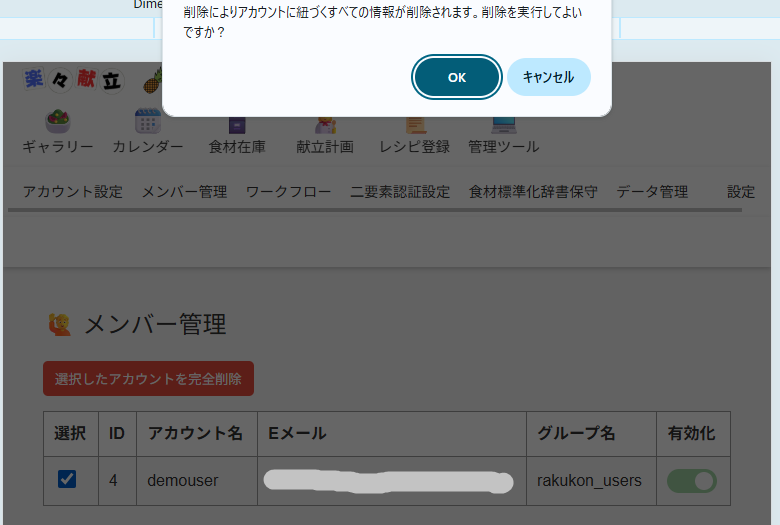Switch to ワークフロー tab
This screenshot has width=780, height=525.
pos(289,192)
